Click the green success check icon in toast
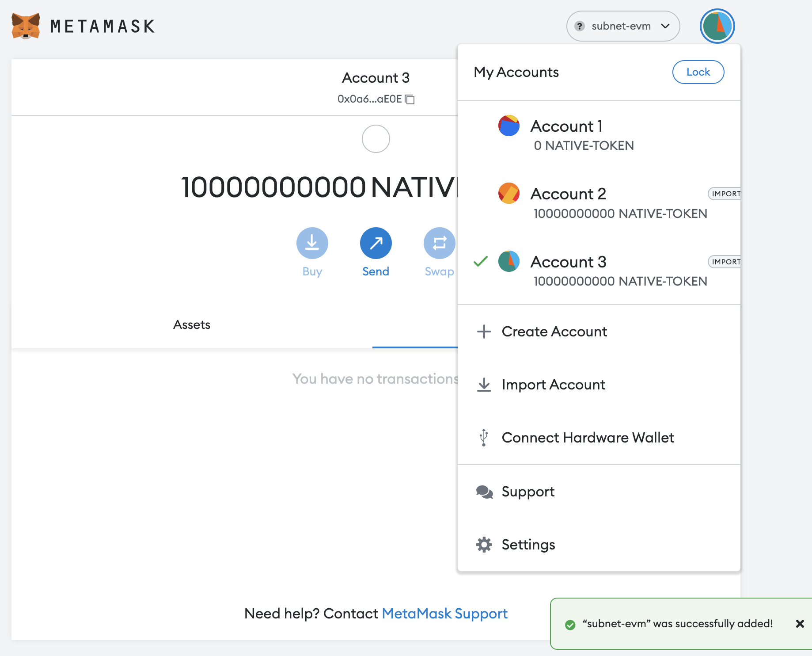 click(570, 625)
